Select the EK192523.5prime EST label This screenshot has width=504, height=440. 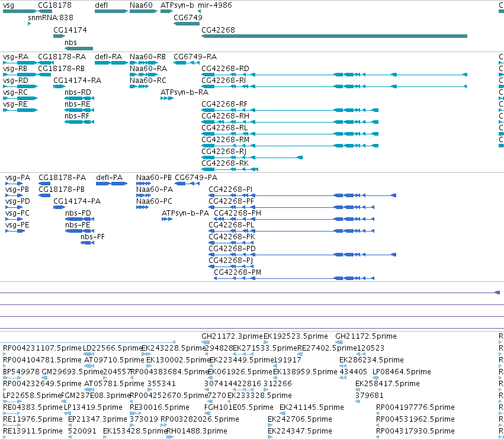point(296,336)
